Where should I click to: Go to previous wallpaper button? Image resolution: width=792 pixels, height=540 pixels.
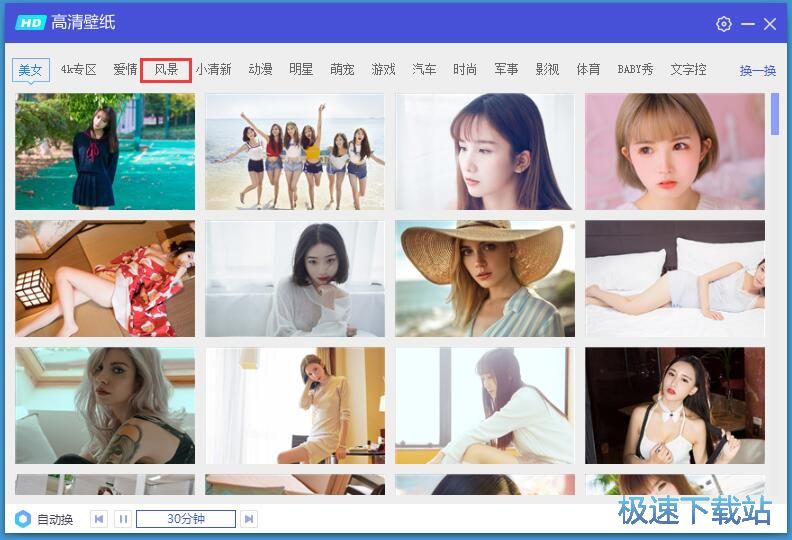pyautogui.click(x=98, y=519)
